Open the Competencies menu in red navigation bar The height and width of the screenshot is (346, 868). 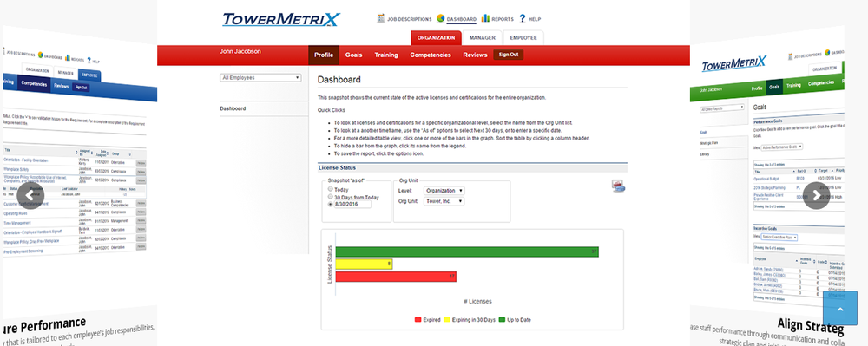431,55
